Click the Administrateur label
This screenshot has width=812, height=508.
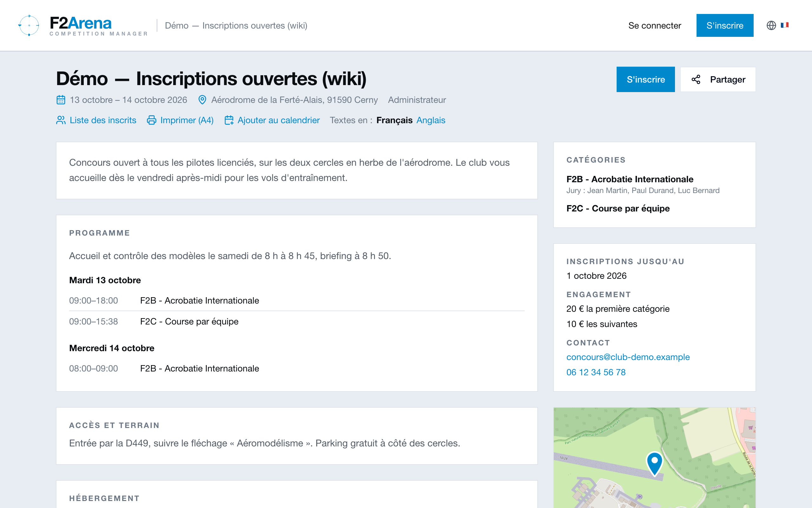coord(417,100)
